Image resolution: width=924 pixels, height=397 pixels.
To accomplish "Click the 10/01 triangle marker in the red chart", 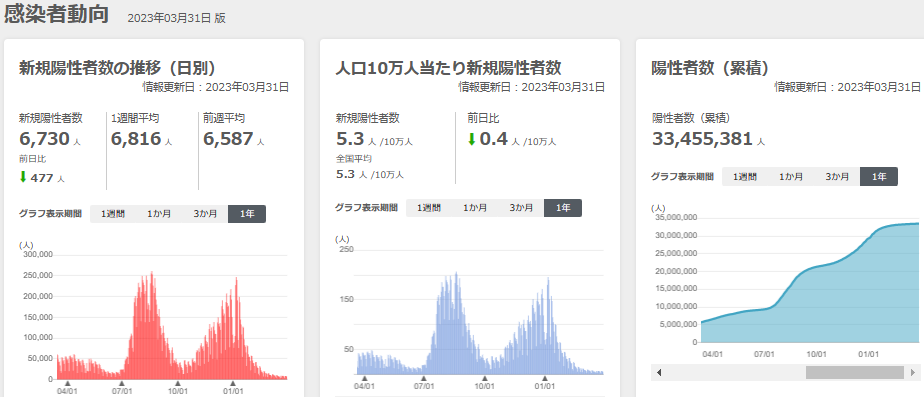I will [x=179, y=383].
